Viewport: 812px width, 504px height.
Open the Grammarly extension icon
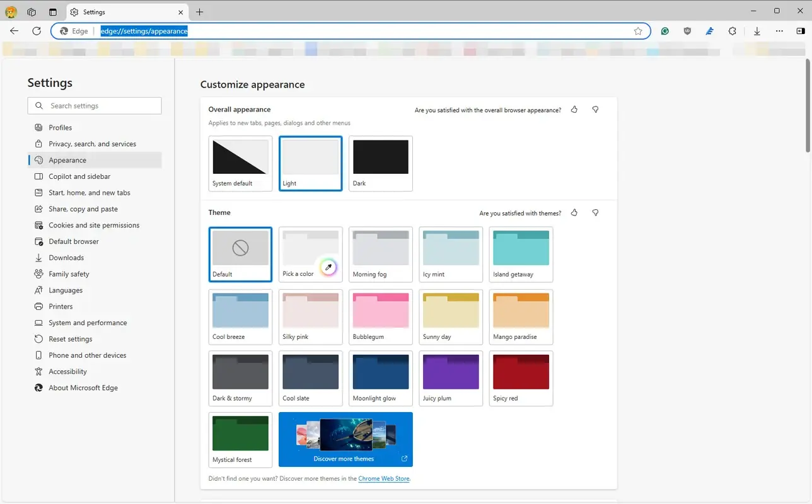click(664, 30)
